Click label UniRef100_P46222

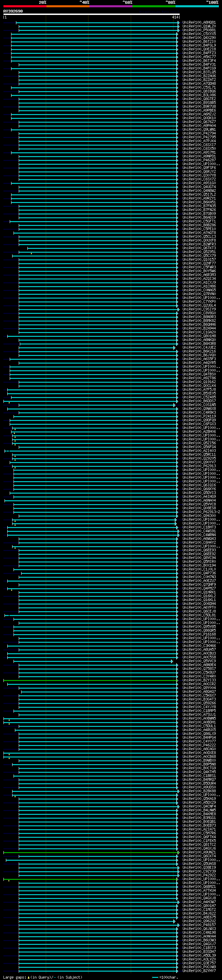199,745
